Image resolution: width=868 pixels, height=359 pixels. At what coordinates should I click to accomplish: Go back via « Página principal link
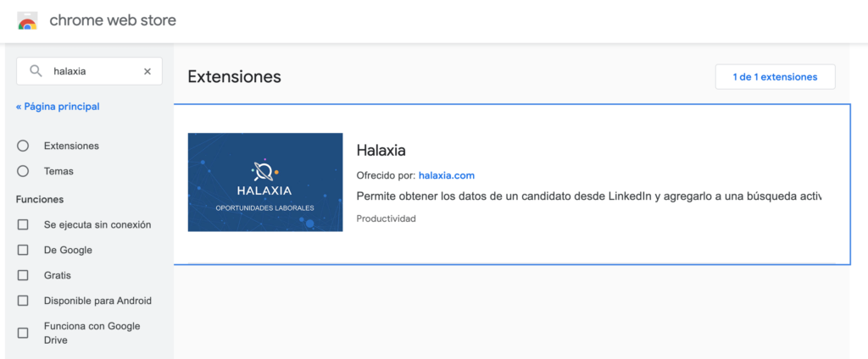58,107
